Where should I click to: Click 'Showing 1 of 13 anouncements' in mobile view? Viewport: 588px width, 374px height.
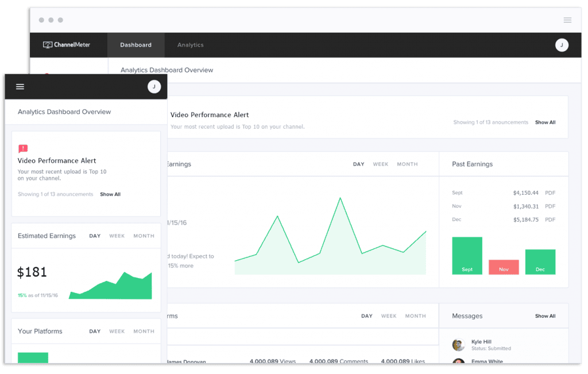[56, 194]
